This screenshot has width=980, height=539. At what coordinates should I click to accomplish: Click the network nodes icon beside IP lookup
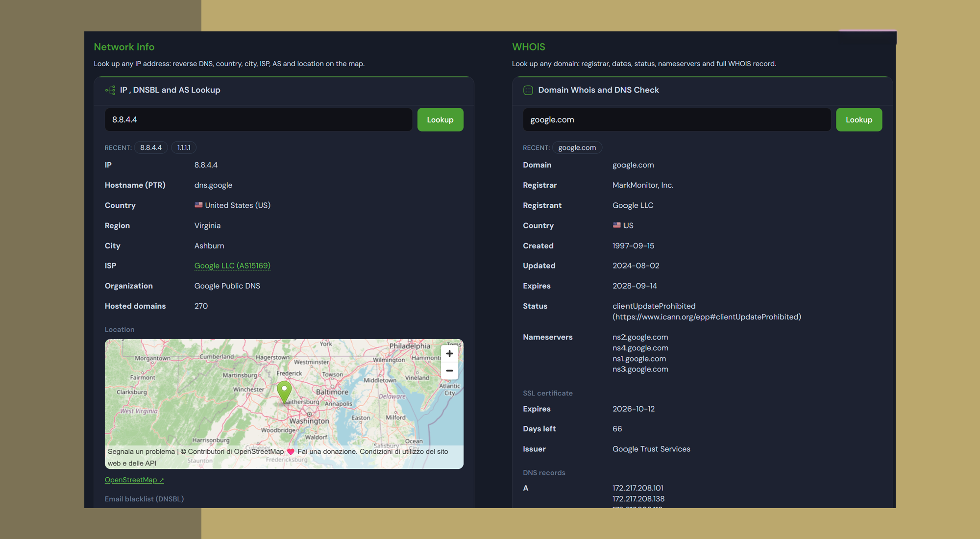(x=110, y=90)
